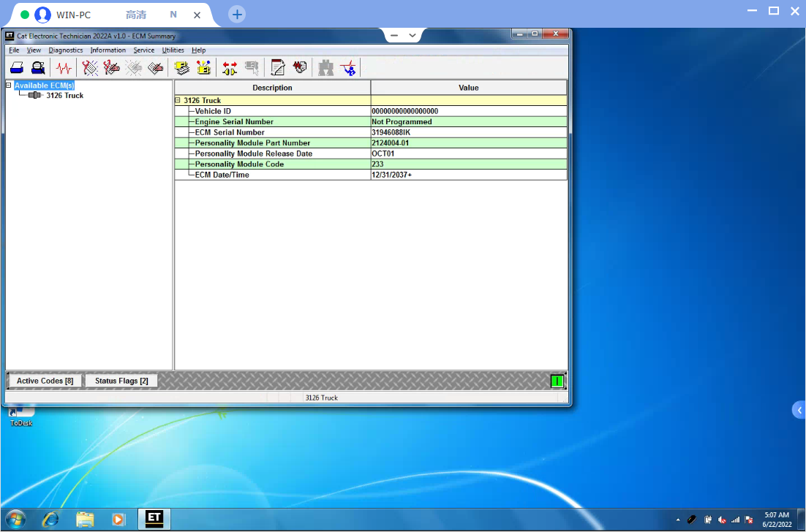Open the Help menu
Image resolution: width=806 pixels, height=532 pixels.
coord(198,50)
